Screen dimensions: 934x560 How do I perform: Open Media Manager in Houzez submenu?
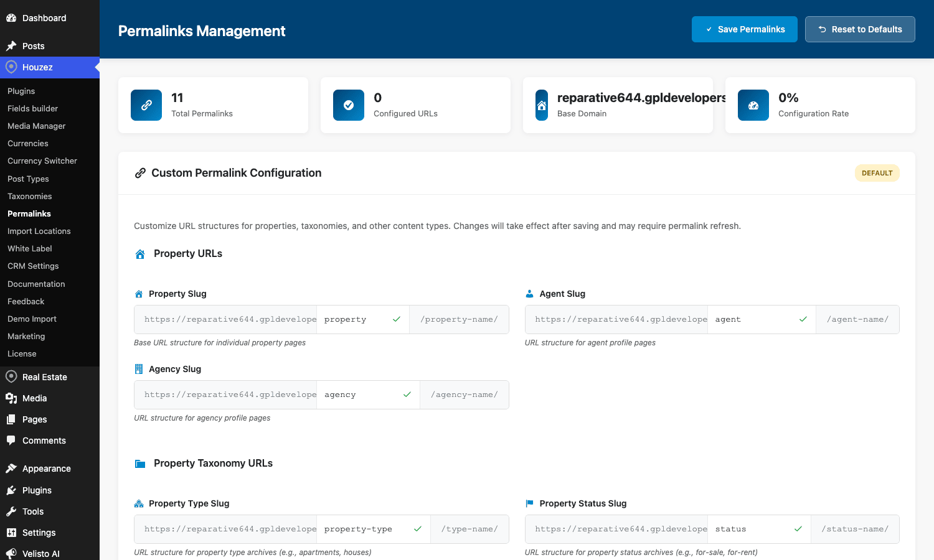pos(36,126)
